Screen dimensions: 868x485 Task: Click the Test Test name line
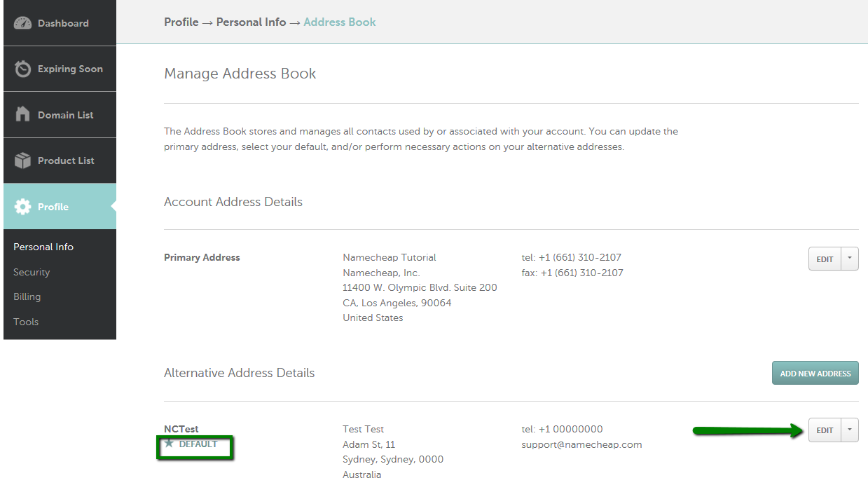tap(364, 429)
